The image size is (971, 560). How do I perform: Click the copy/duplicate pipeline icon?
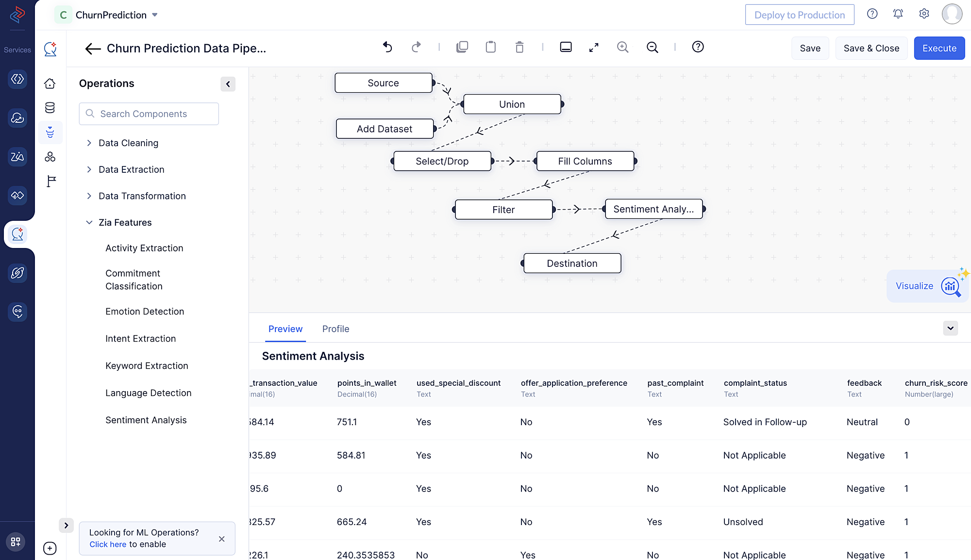[x=462, y=47]
